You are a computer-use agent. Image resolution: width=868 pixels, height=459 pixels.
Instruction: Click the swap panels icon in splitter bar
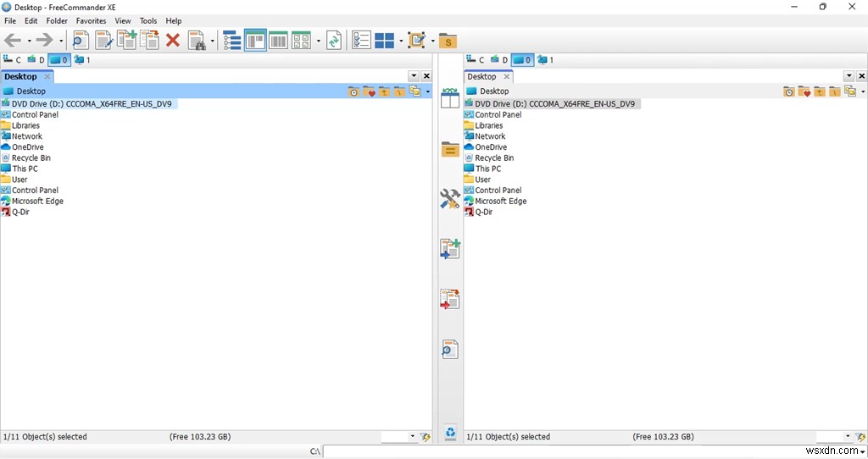tap(450, 98)
